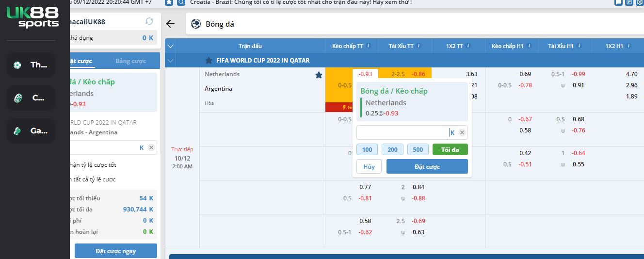Show info for Tài Xỉu H1 column
644x259 pixels.
tap(579, 46)
